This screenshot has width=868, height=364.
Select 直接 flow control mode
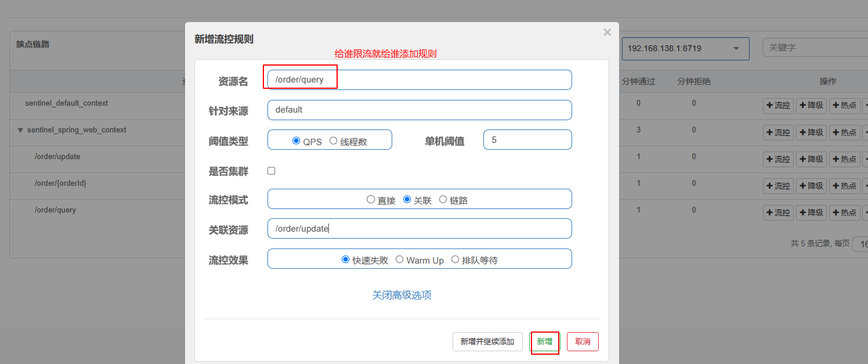click(x=371, y=199)
